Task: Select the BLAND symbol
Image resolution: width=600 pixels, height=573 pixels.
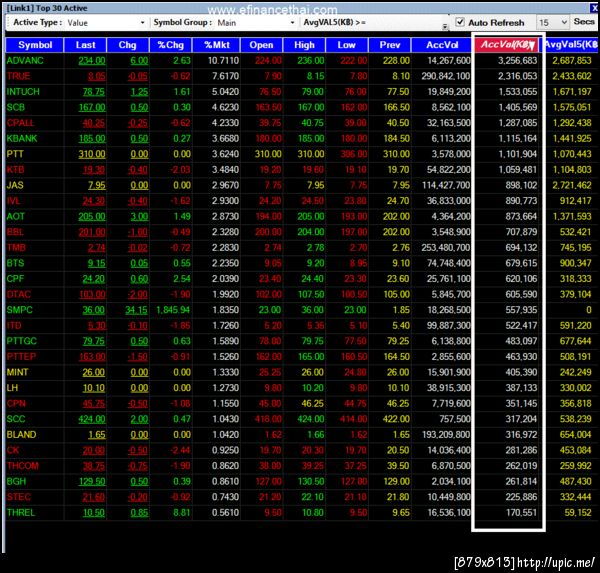Action: pyautogui.click(x=21, y=435)
